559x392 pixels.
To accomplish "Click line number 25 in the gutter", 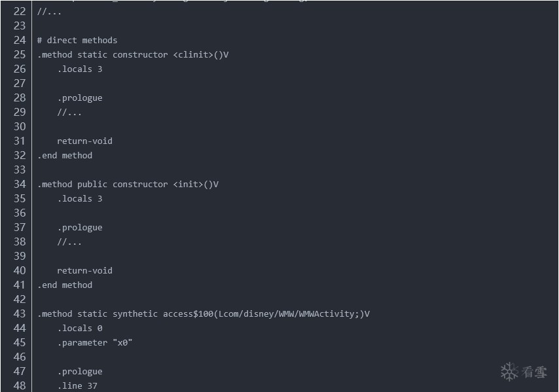I will (x=19, y=54).
